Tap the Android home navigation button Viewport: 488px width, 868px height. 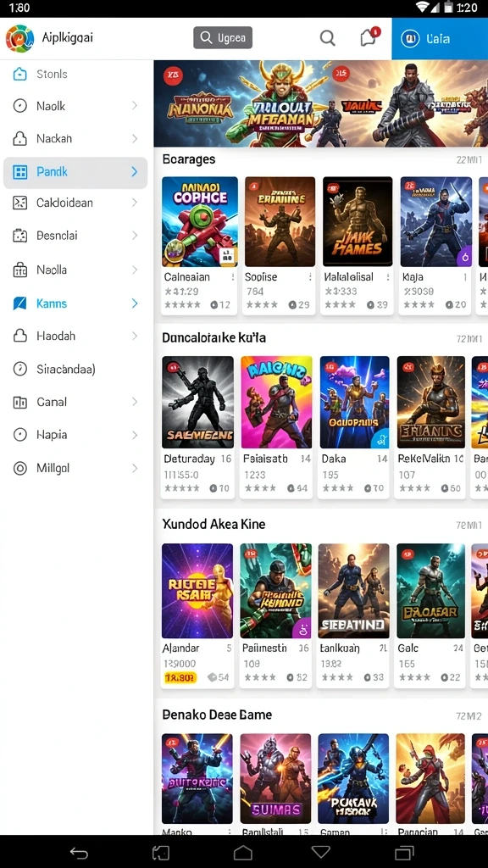click(x=243, y=853)
